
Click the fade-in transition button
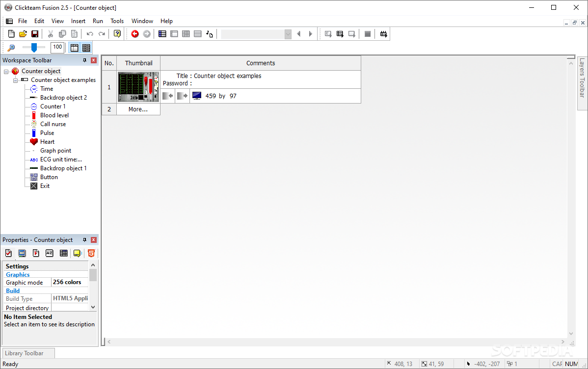coord(168,96)
